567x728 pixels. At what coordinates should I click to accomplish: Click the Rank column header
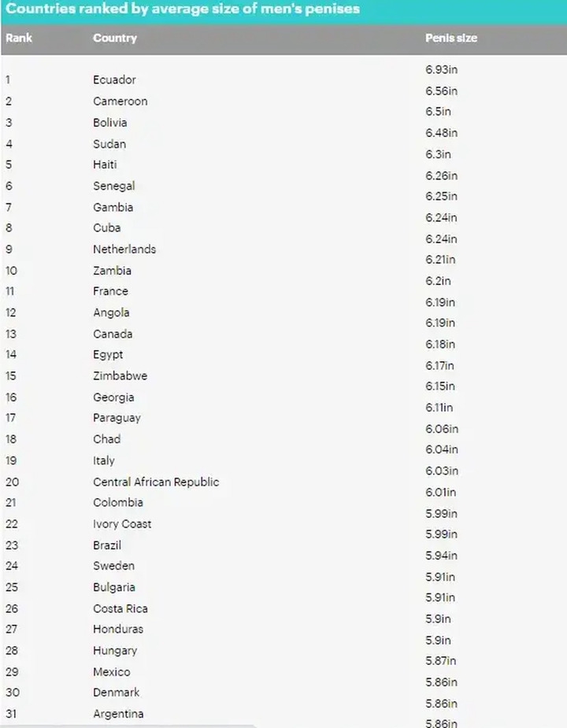[19, 38]
